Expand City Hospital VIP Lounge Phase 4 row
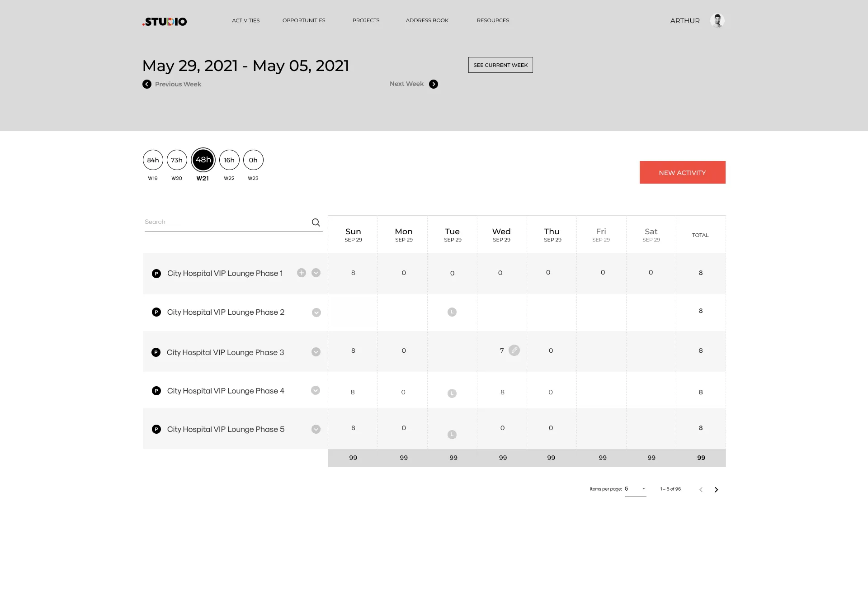The image size is (868, 592). pyautogui.click(x=316, y=390)
